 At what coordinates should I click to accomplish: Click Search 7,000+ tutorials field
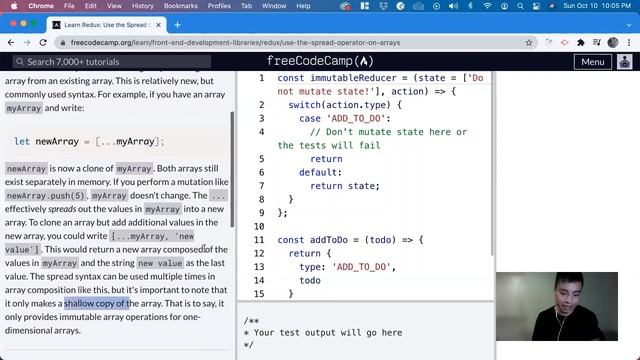[111, 62]
